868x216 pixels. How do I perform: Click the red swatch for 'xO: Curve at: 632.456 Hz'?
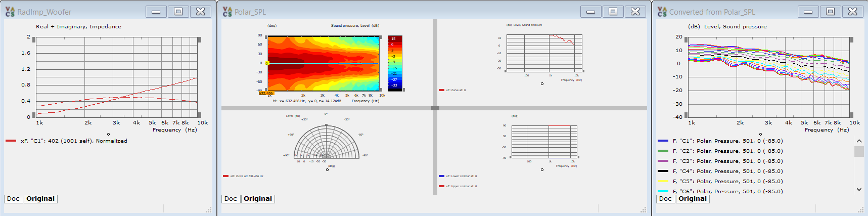(225, 176)
